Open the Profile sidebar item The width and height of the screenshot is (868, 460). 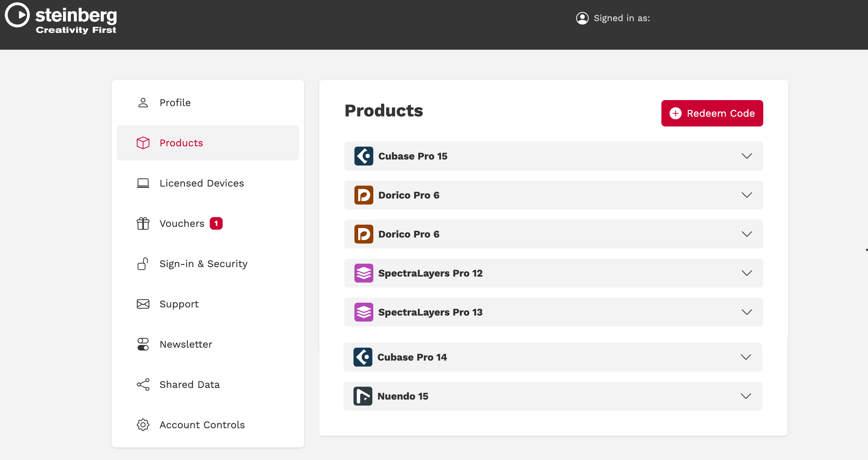click(208, 103)
